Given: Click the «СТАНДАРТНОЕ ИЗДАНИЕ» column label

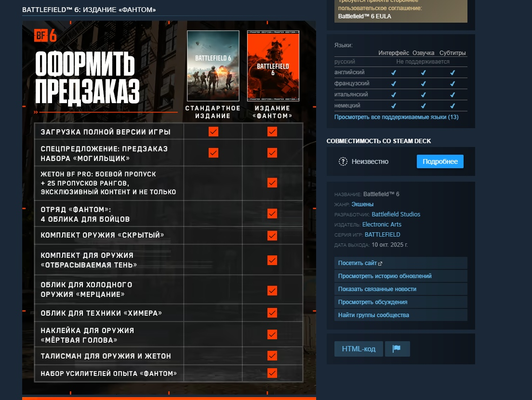Looking at the screenshot, I should (213, 112).
